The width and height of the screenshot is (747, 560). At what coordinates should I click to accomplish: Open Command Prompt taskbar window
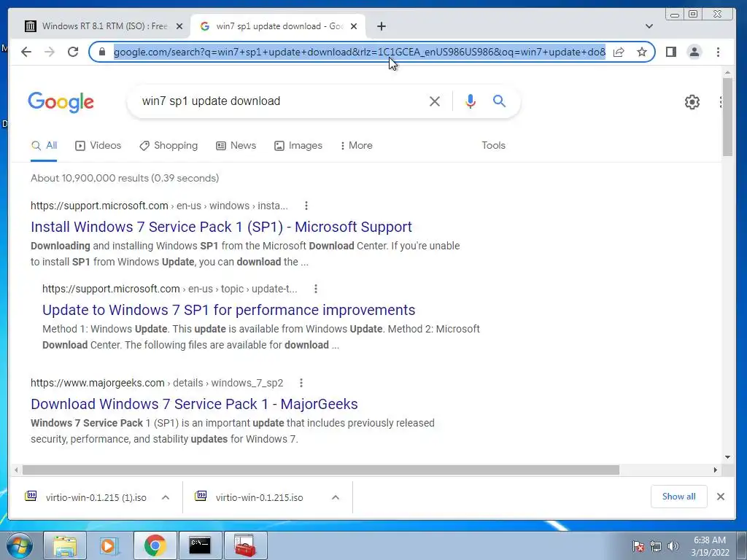tap(200, 545)
